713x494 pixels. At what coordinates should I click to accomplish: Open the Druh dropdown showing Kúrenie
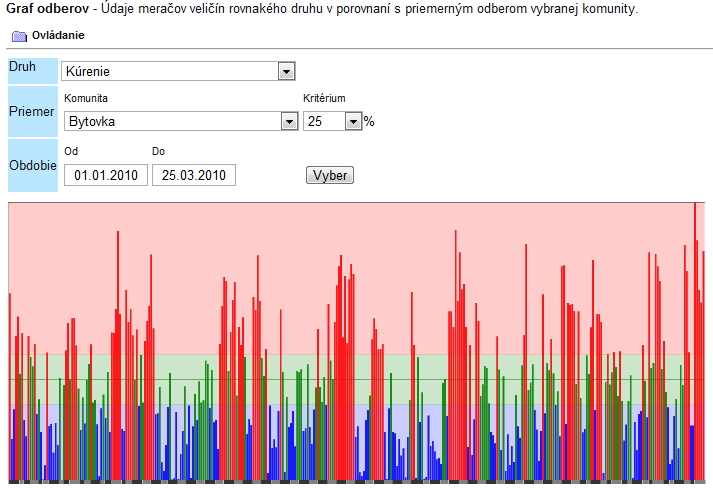286,72
